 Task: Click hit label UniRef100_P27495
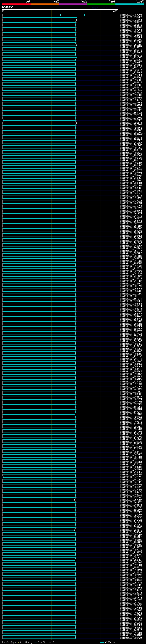click(x=131, y=382)
